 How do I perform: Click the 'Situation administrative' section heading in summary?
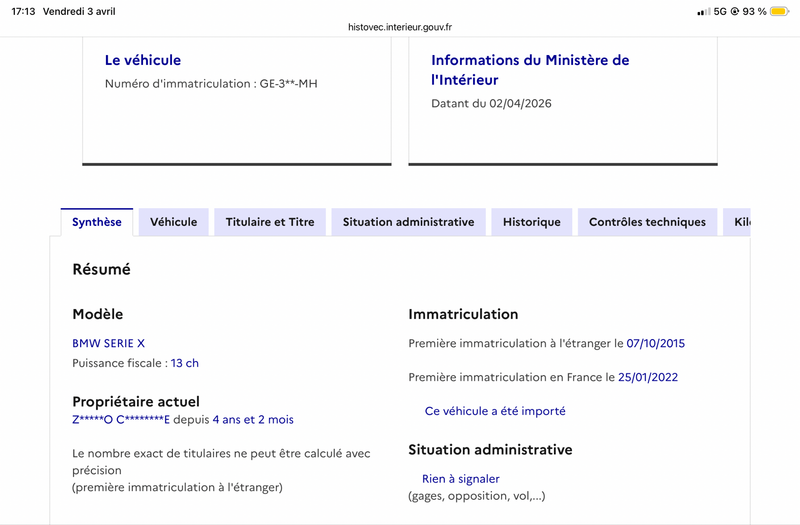coord(490,450)
